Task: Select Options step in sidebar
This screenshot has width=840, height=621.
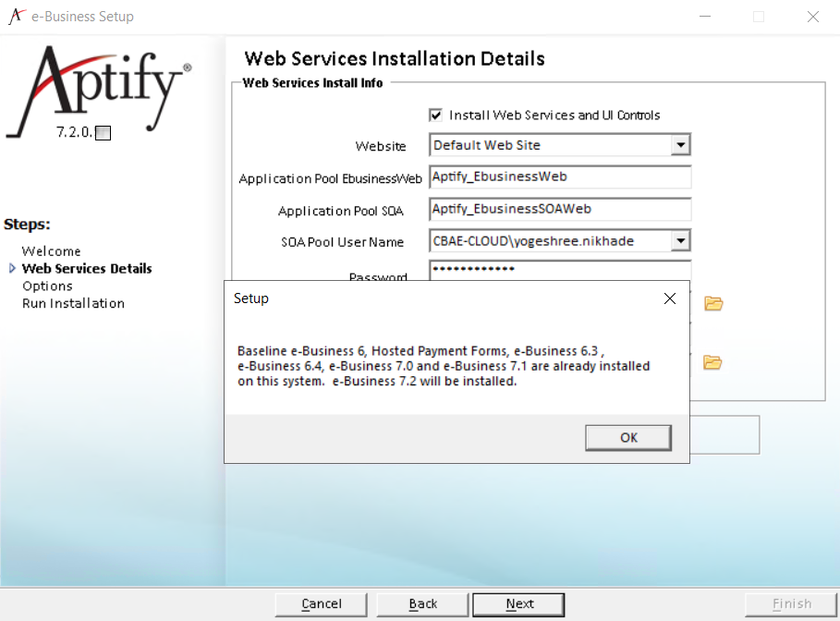Action: tap(47, 286)
